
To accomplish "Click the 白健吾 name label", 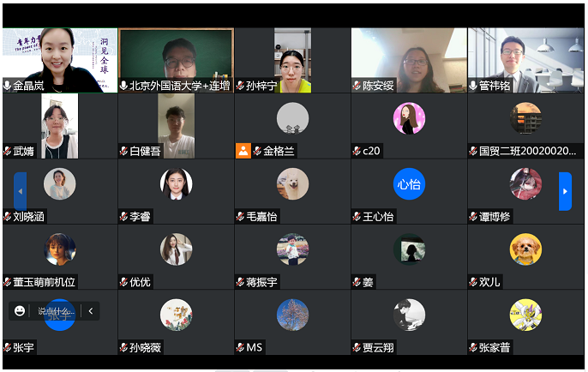I will 145,151.
